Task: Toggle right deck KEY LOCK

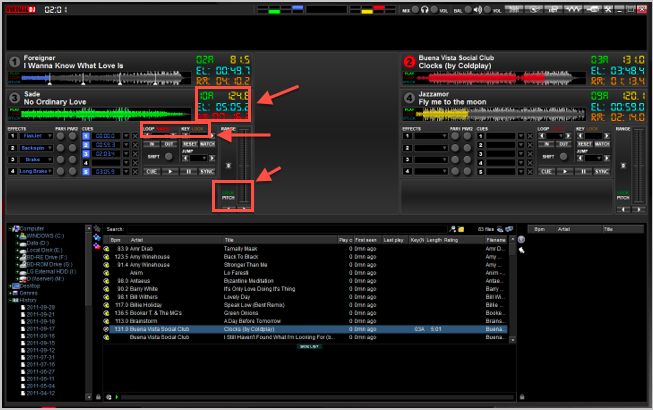Action: pos(592,129)
